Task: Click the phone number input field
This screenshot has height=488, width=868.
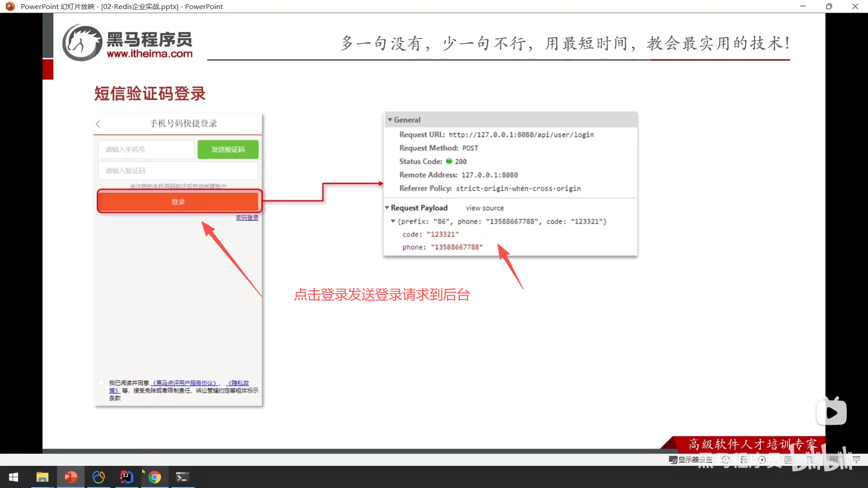Action: coord(146,150)
